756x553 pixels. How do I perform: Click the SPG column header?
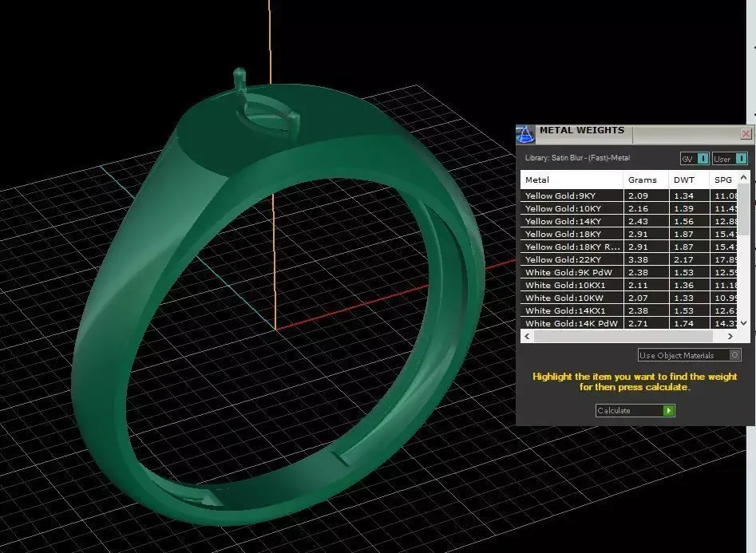(x=724, y=180)
